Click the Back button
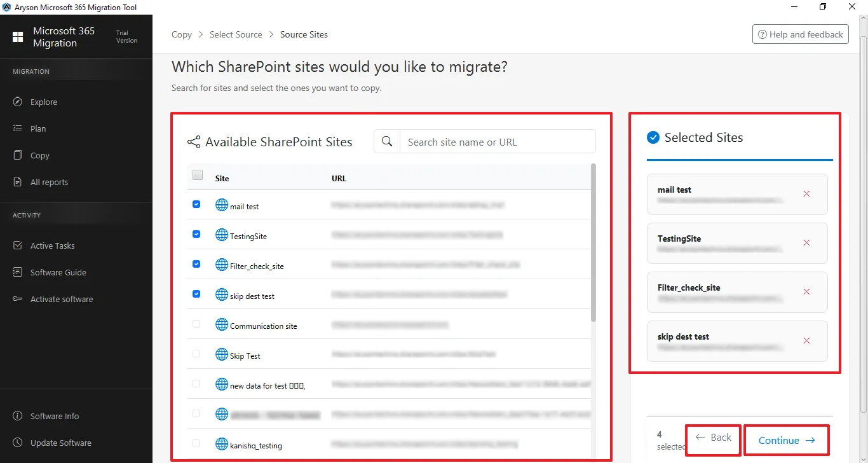This screenshot has height=463, width=868. [713, 438]
